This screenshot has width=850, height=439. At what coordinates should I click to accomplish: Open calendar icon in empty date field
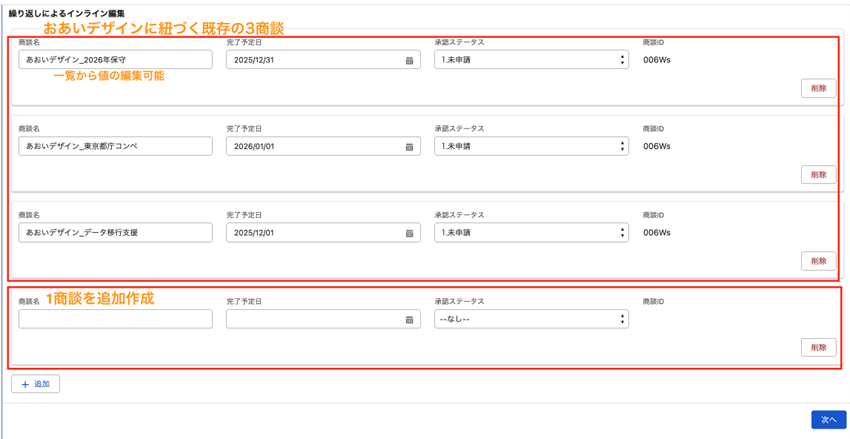tap(409, 320)
